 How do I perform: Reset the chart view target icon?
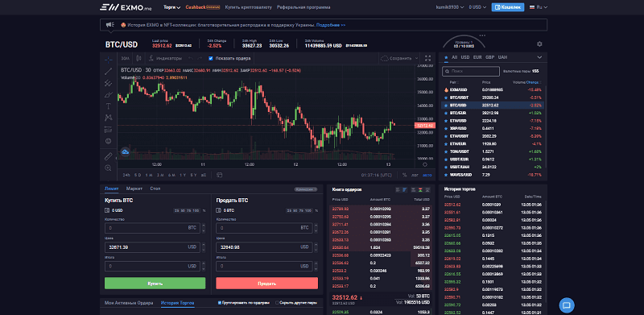pos(425,164)
